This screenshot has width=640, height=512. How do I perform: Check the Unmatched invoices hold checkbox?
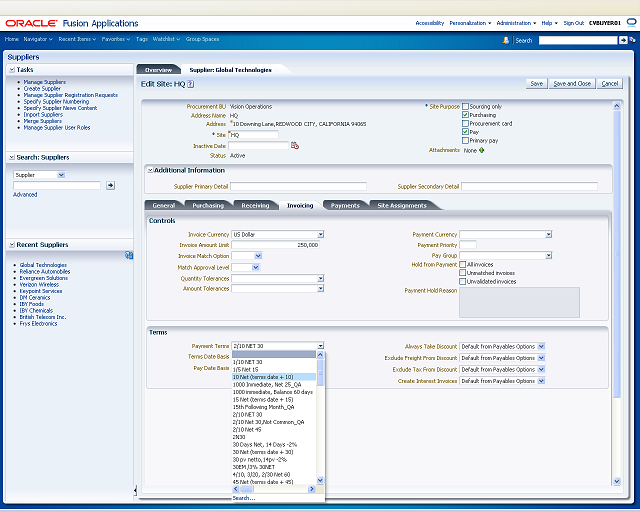462,273
